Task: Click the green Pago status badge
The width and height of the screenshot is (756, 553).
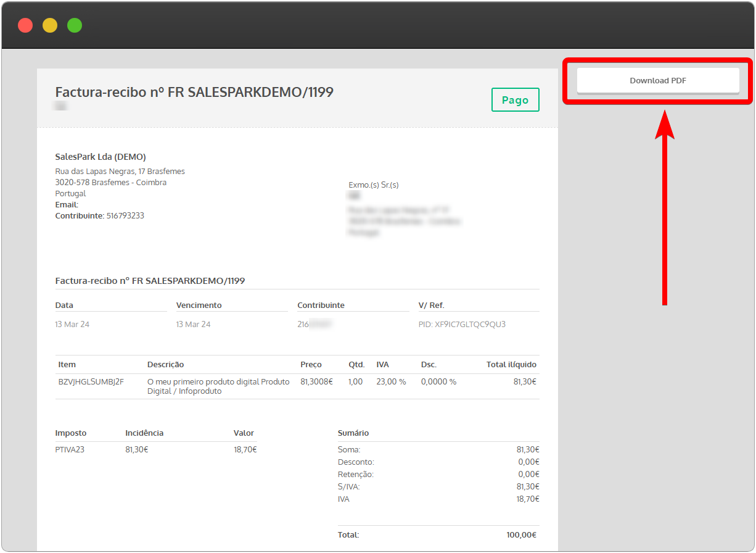Action: tap(515, 100)
